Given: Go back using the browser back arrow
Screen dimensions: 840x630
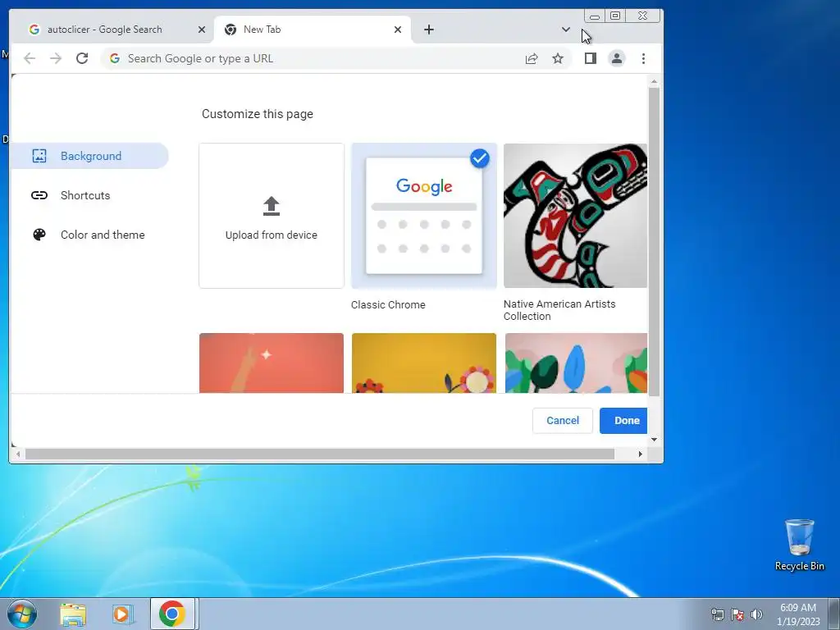Looking at the screenshot, I should pos(30,58).
